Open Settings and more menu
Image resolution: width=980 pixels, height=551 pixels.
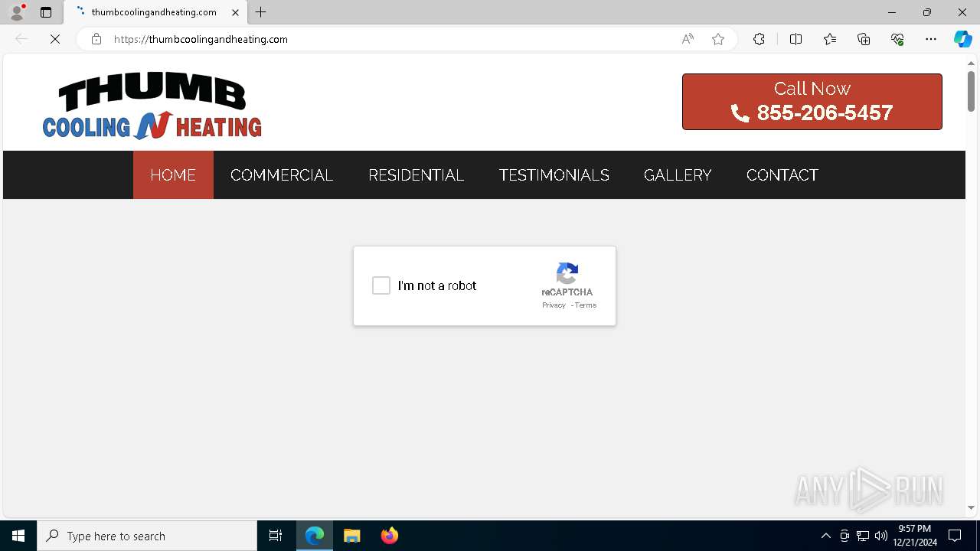click(x=931, y=39)
